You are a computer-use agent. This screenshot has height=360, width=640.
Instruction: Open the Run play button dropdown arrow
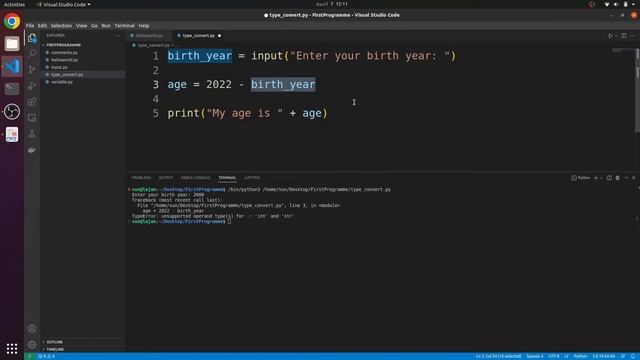pos(616,36)
